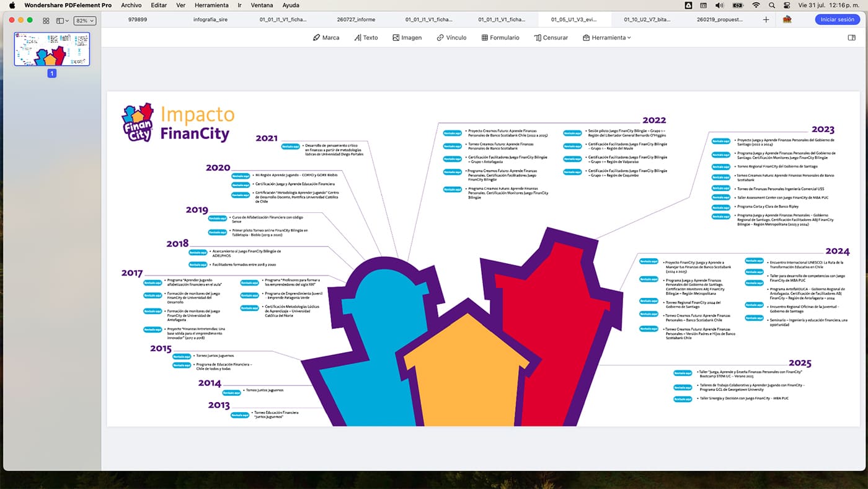Click Revísalo aquí beside Taller Assessment Center
This screenshot has width=868, height=489.
click(721, 197)
